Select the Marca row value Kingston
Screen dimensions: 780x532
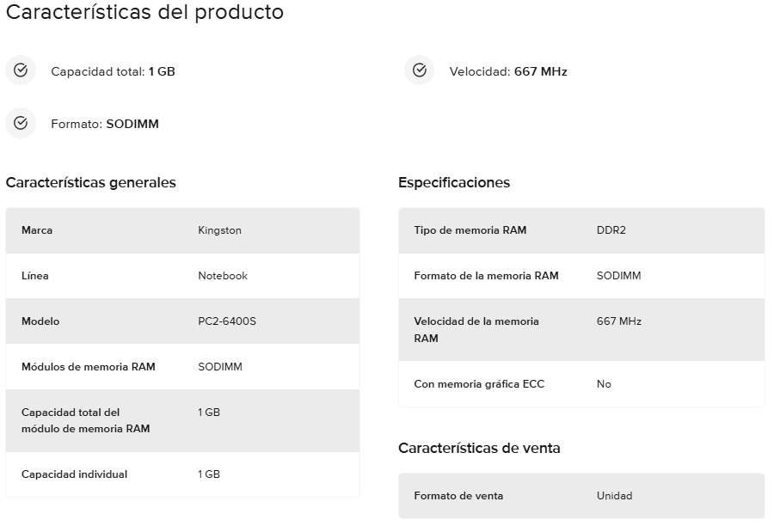click(x=220, y=230)
